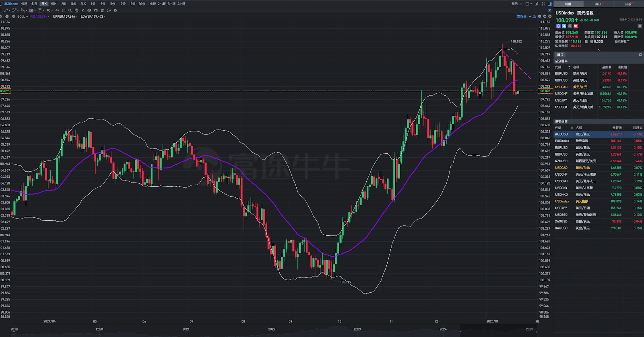Click the blue chart axis icon
644x337 pixels.
(534, 16)
